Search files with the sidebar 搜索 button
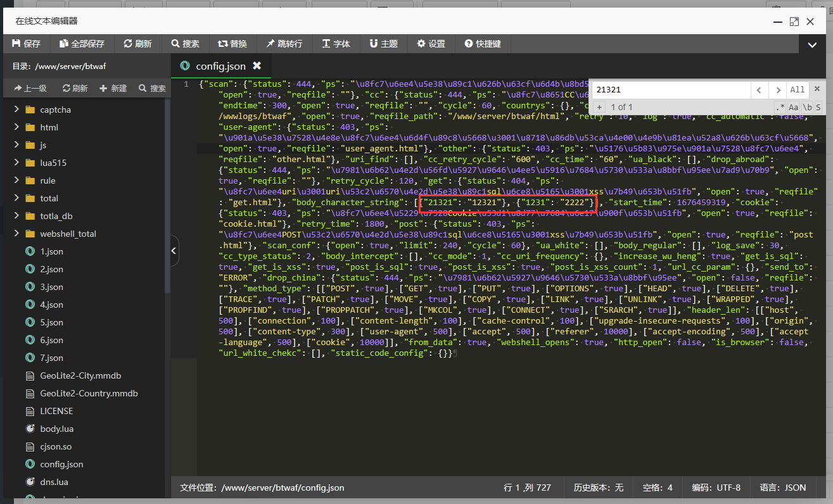 (153, 89)
